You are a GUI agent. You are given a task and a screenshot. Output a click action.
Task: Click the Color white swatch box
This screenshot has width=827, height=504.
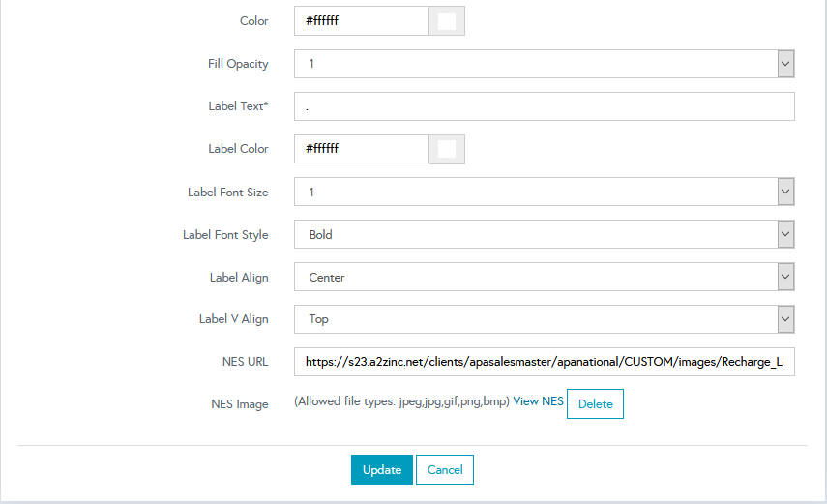(x=446, y=21)
